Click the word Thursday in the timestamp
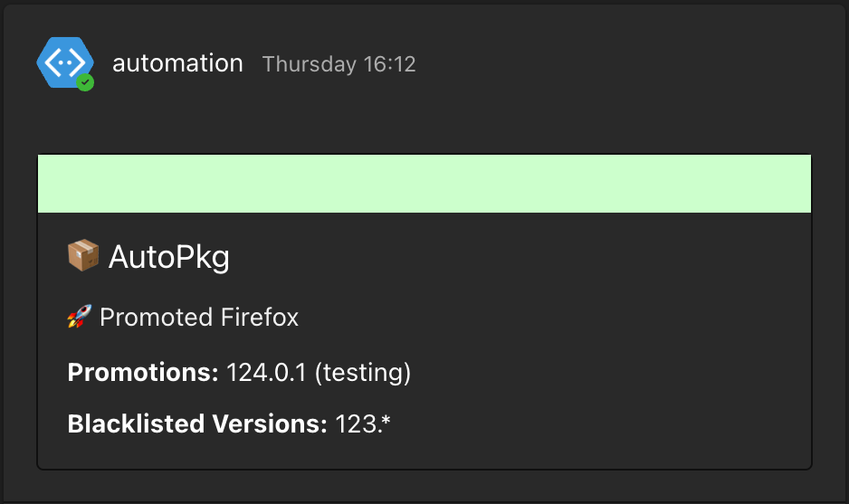The width and height of the screenshot is (849, 504). point(309,64)
